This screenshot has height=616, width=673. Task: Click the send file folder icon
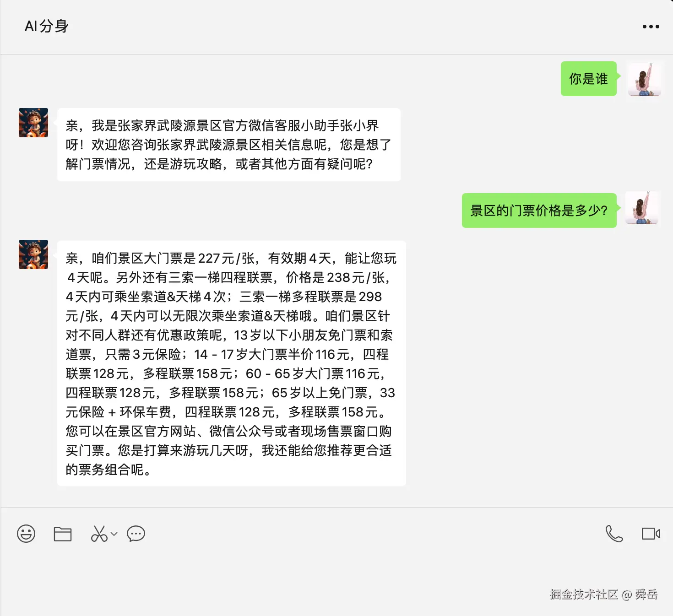(63, 534)
